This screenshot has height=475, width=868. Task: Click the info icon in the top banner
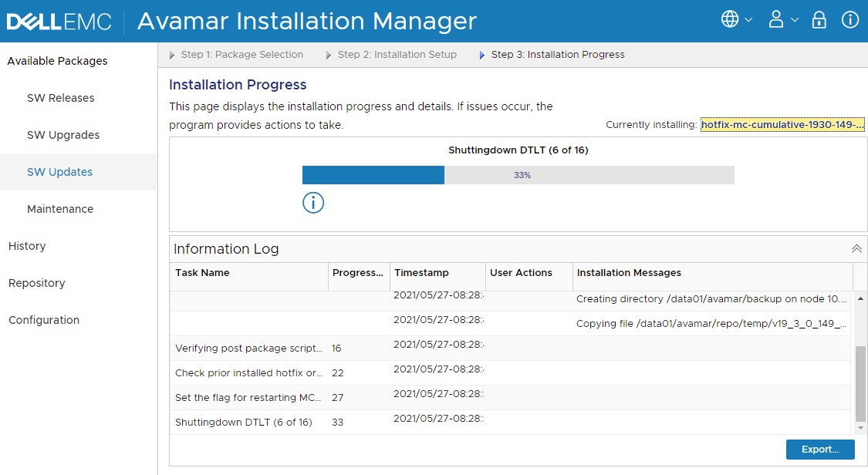pyautogui.click(x=849, y=19)
